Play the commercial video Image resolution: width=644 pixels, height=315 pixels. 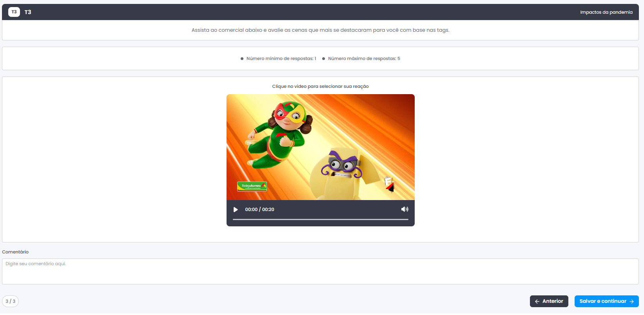236,209
